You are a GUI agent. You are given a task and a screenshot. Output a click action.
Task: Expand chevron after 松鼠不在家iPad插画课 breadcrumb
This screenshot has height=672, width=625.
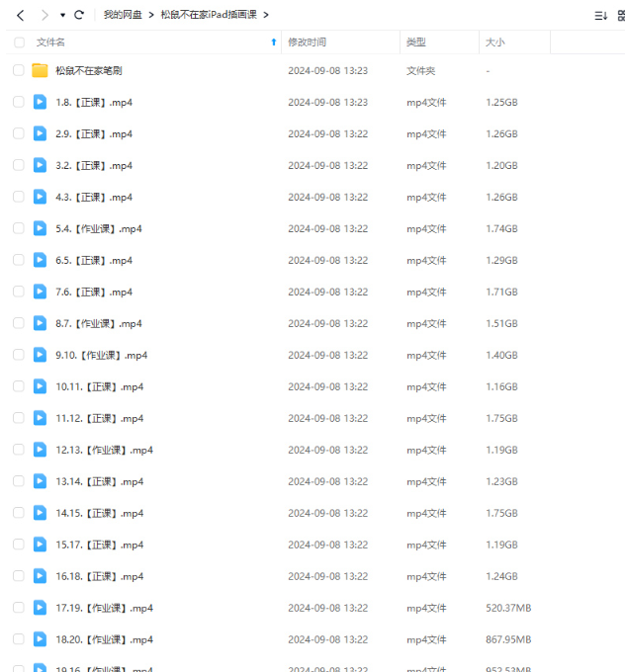tap(266, 16)
